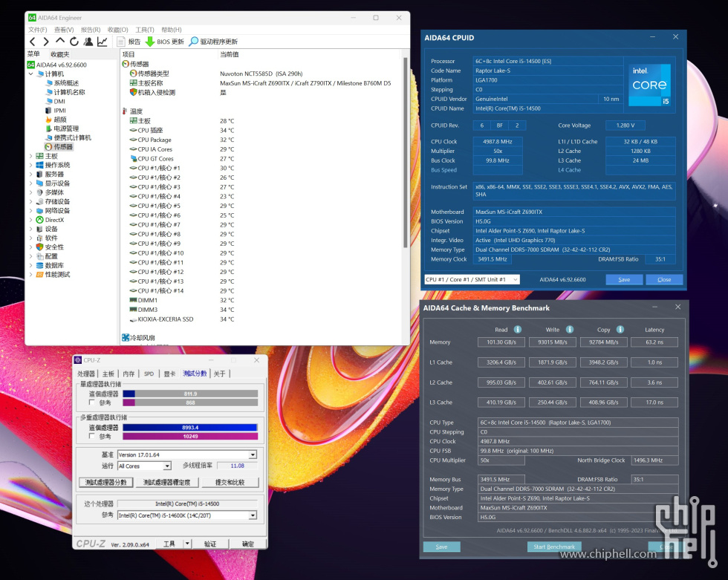728x580 pixels.
Task: Click the Back arrow in AIDA64 toolbar
Action: pyautogui.click(x=33, y=42)
